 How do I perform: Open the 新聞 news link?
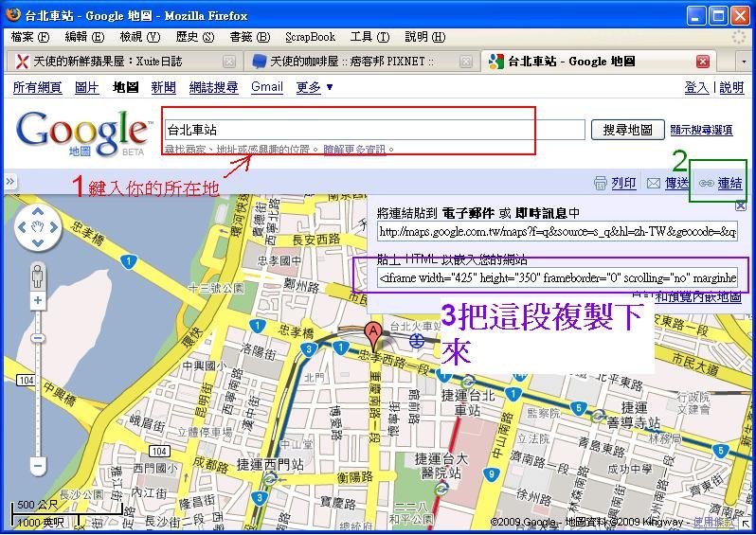tap(164, 87)
